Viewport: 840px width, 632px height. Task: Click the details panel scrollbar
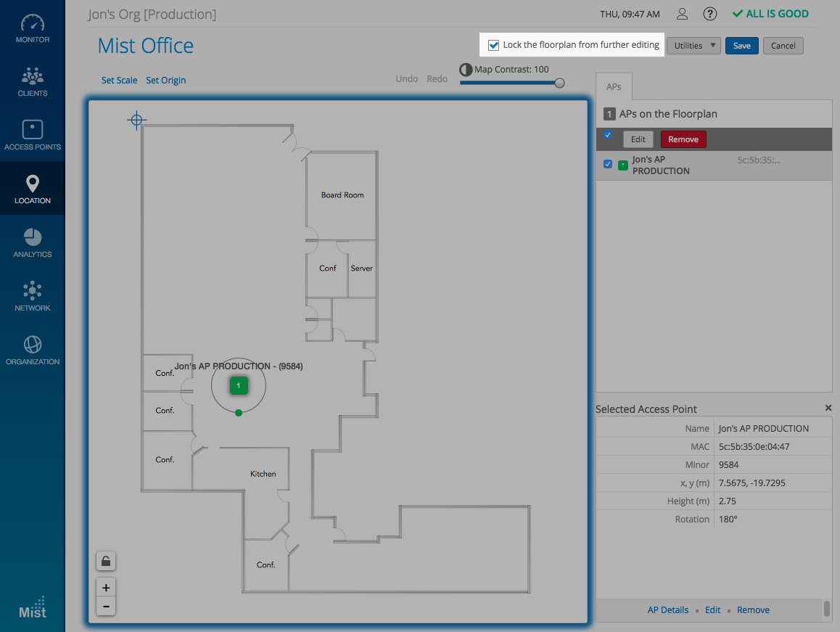tap(827, 609)
